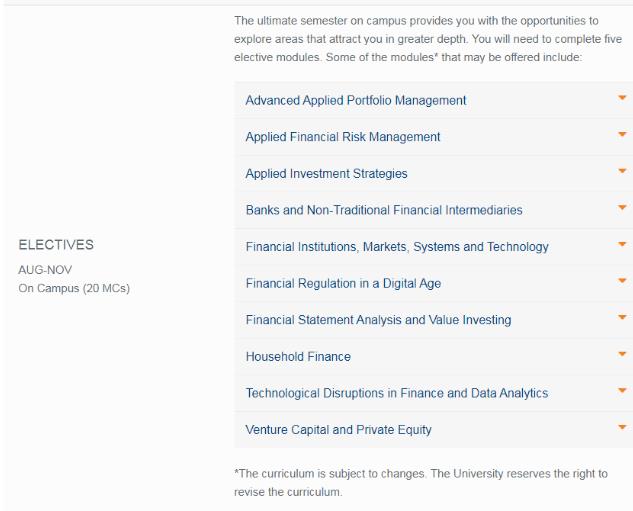This screenshot has width=633, height=511.
Task: Open Financial Institutions, Markets, Systems and Technology title
Action: pyautogui.click(x=397, y=247)
